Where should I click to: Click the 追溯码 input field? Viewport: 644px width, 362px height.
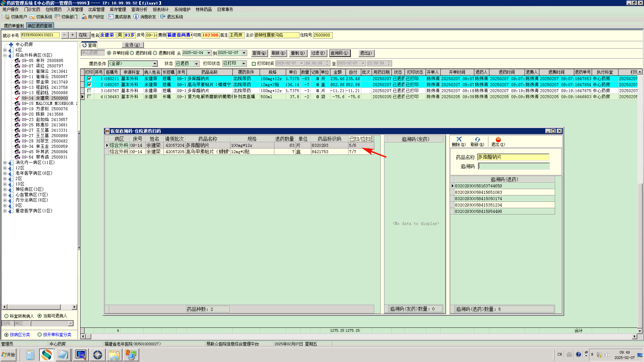(514, 166)
